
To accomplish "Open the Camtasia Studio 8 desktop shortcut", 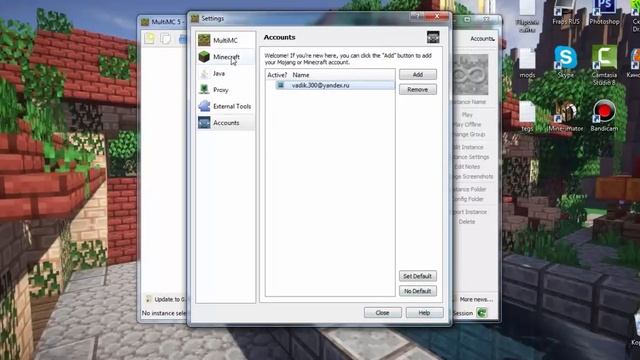I will click(x=604, y=65).
